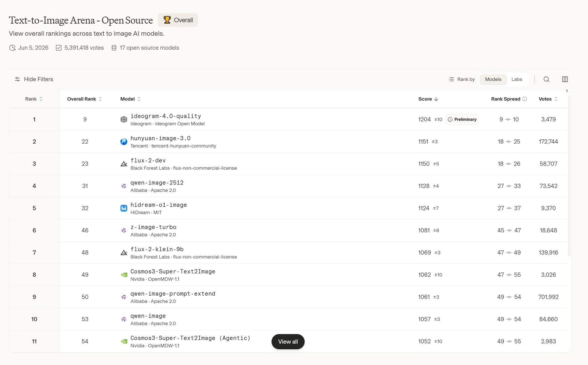Screen dimensions: 588x365
Task: Click the 'Text-to-Image Arena - Open Source' heading
Action: (81, 20)
